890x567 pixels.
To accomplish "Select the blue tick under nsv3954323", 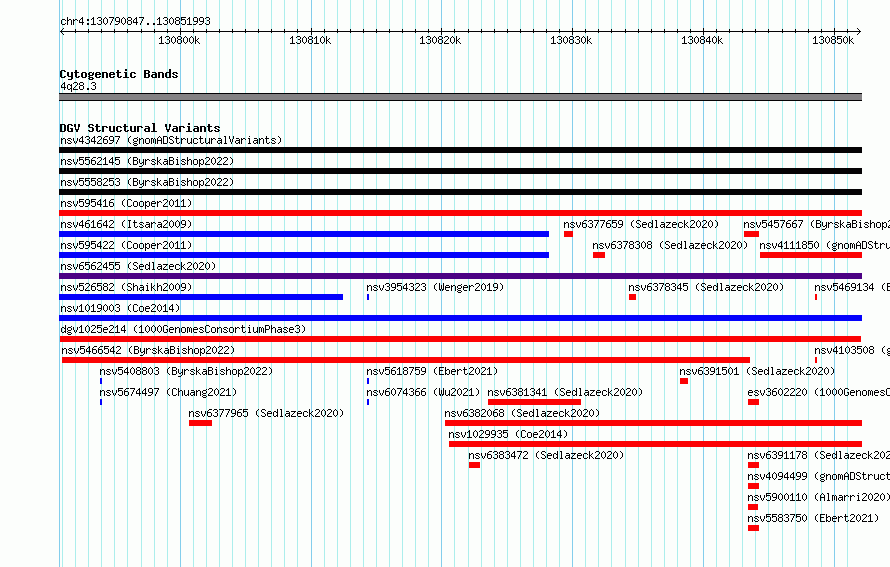I will pyautogui.click(x=368, y=297).
